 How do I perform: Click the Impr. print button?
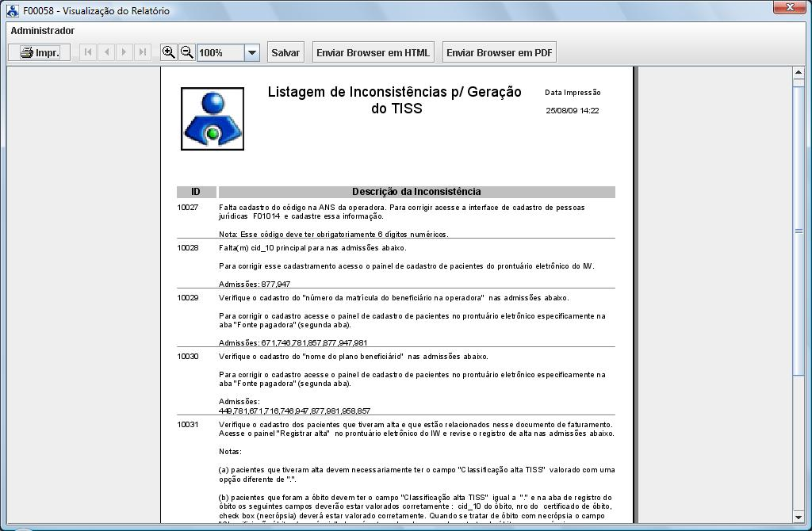pos(40,52)
